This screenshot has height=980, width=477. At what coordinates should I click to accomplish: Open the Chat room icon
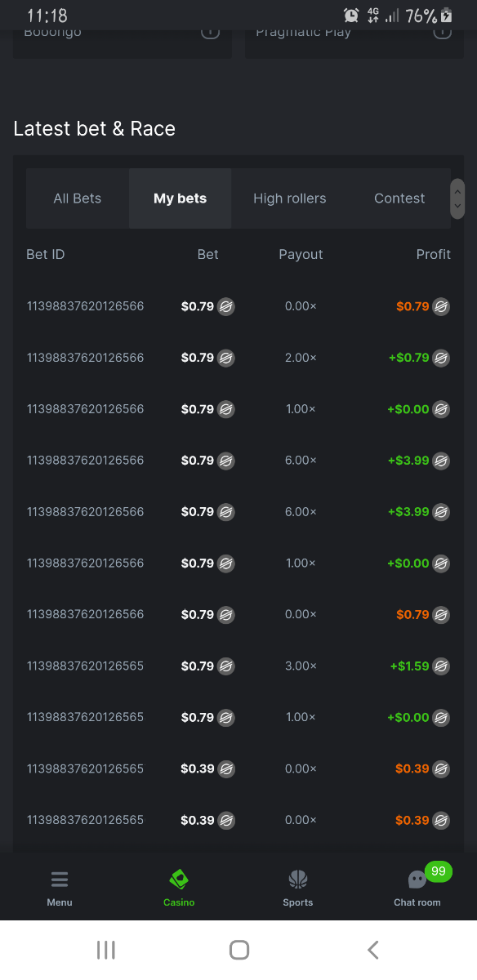(x=417, y=880)
